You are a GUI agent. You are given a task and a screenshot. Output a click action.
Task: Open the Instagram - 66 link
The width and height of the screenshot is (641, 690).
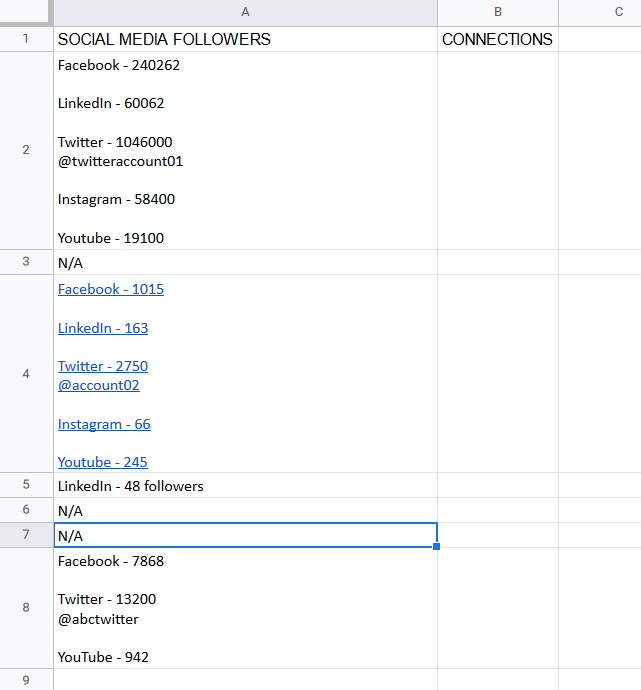[x=104, y=424]
